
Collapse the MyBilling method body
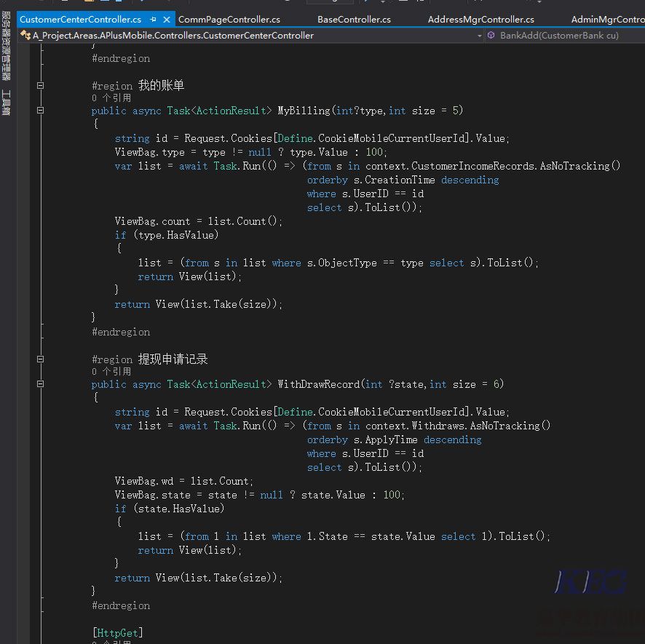[x=40, y=110]
